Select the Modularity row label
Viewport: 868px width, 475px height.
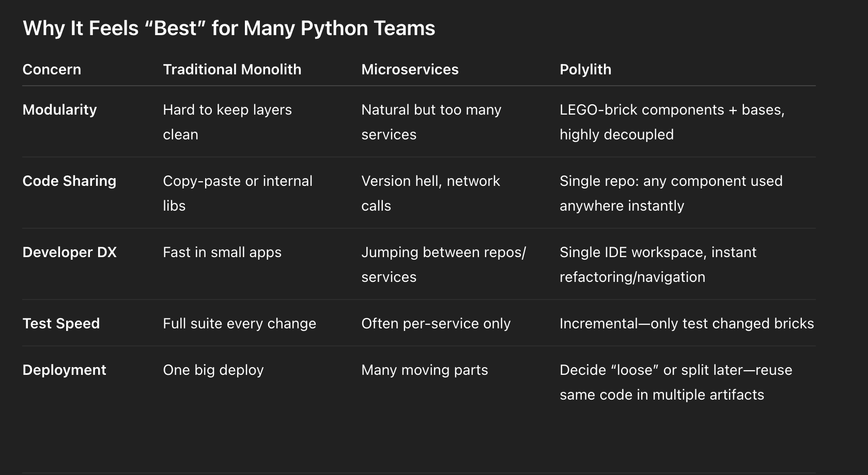59,110
